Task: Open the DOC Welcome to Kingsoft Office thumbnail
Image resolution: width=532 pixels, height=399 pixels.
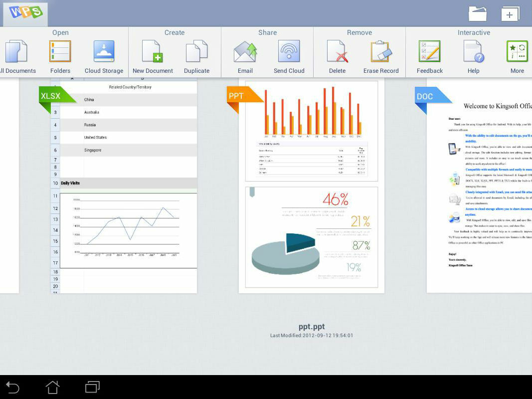Action: tap(479, 186)
